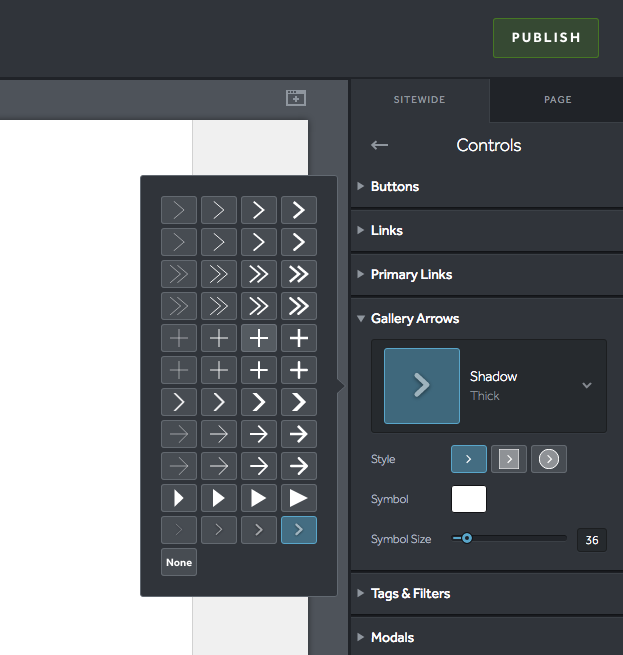Click the Publish button
The image size is (623, 655).
click(546, 38)
